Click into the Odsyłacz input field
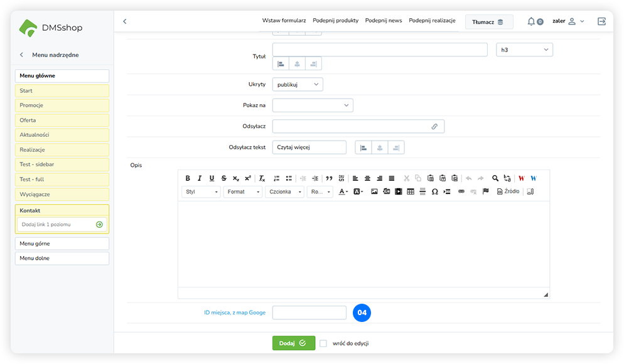This screenshot has height=364, width=624. pyautogui.click(x=352, y=126)
